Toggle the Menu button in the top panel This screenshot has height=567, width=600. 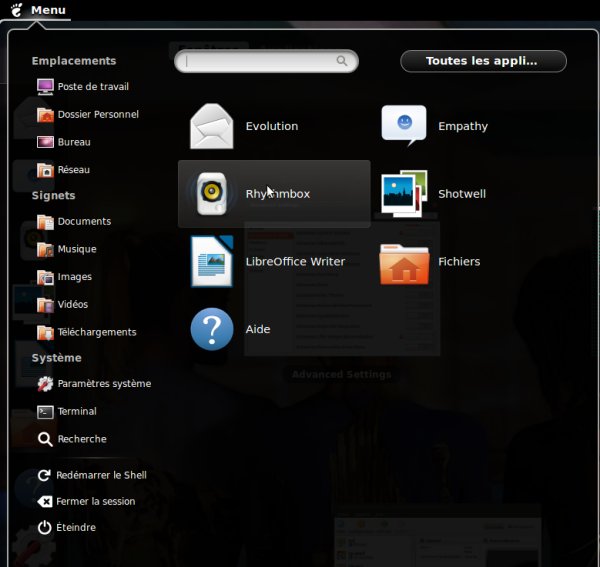[x=37, y=10]
